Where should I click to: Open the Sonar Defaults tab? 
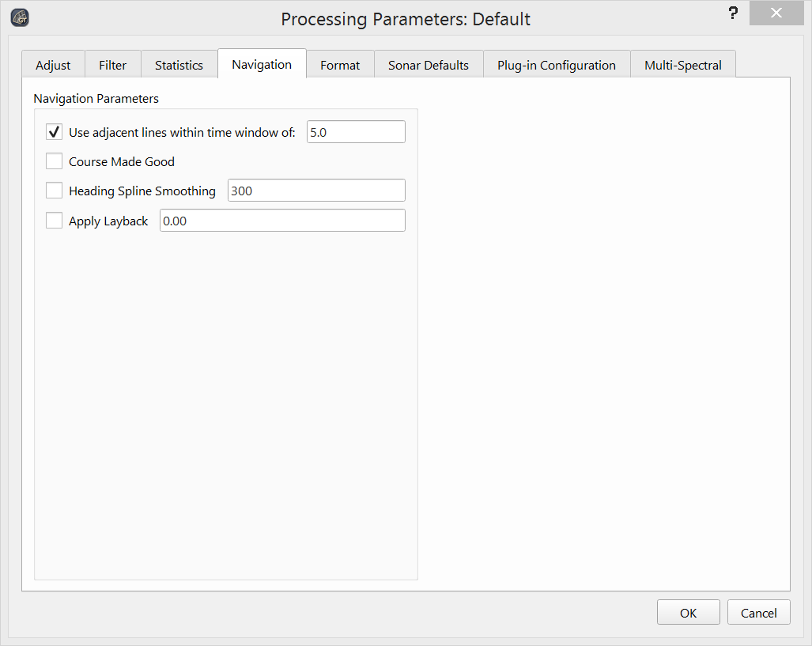coord(429,65)
